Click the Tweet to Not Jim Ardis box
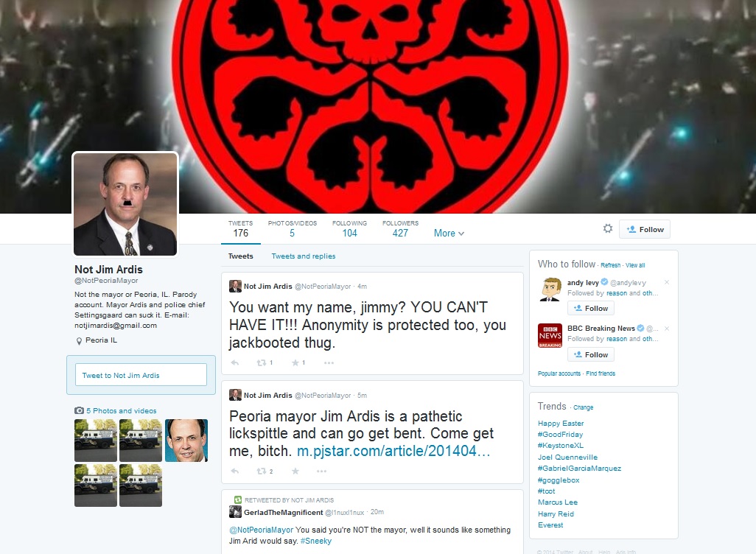Image resolution: width=756 pixels, height=554 pixels. click(x=141, y=375)
